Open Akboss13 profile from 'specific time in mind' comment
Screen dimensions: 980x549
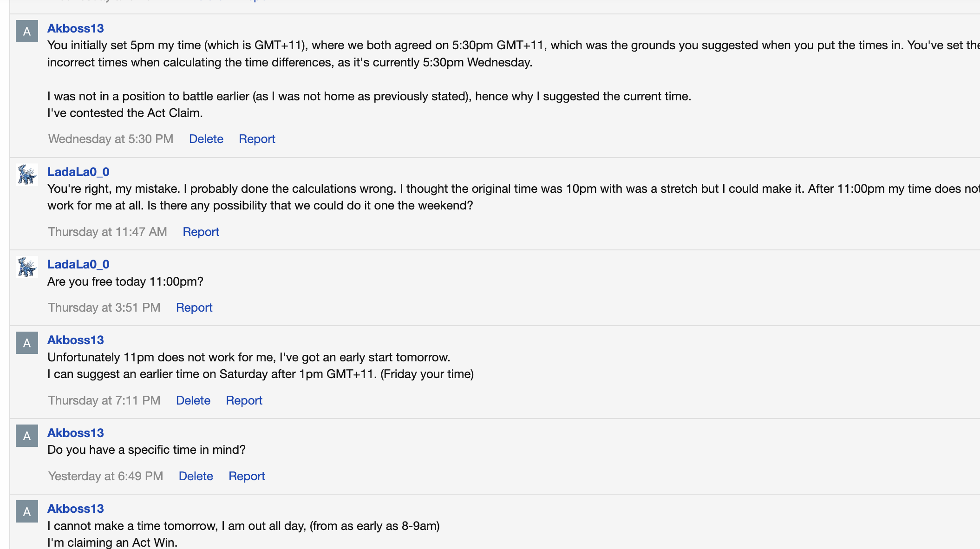coord(75,433)
